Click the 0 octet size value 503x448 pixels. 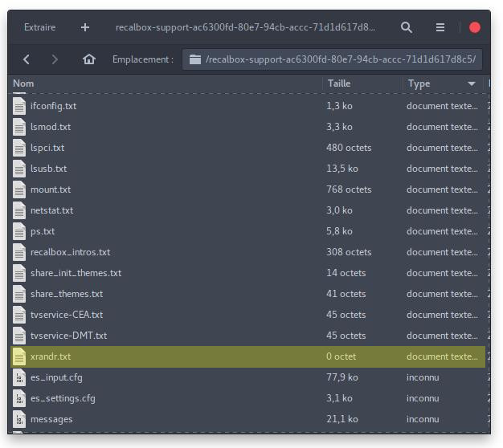341,356
